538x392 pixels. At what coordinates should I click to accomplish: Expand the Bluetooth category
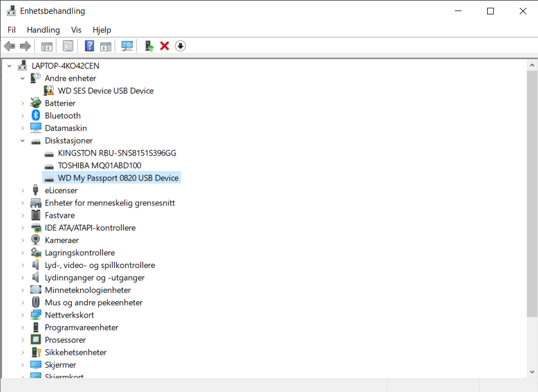coord(23,116)
